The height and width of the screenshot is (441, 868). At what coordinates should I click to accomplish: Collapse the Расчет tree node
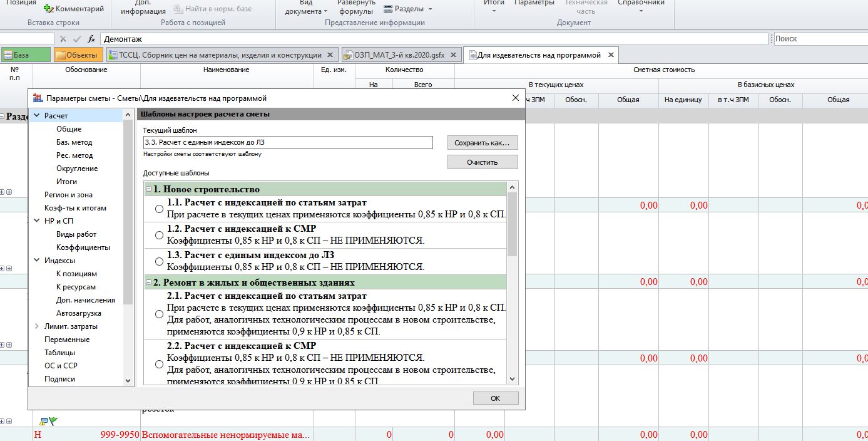click(x=37, y=116)
